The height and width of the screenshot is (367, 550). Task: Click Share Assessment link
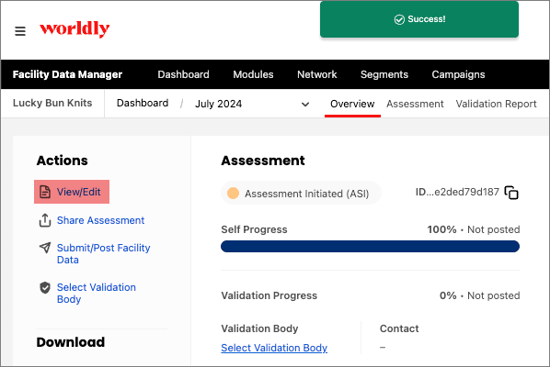tap(101, 220)
